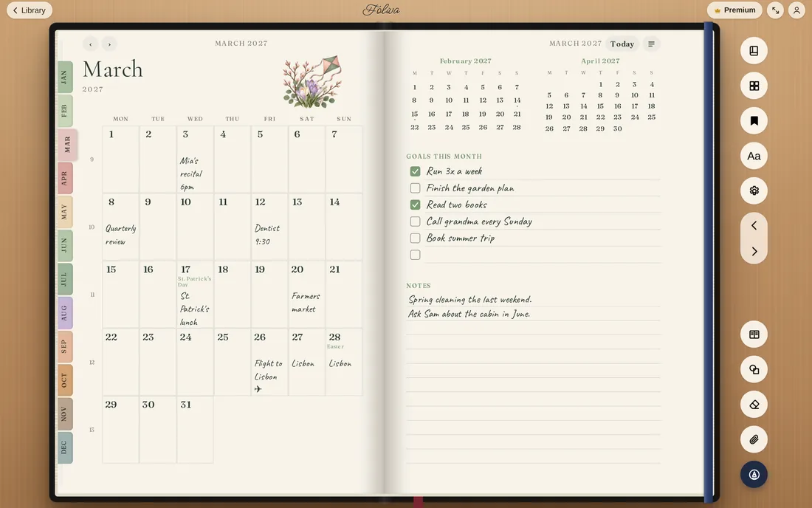Uncheck the 'Run 3x a week' goal
812x508 pixels.
point(415,171)
